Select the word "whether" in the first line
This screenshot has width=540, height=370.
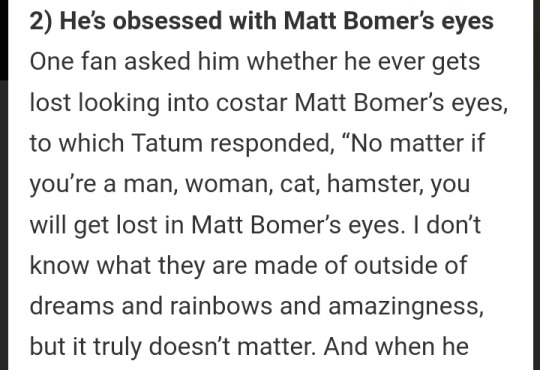[292, 62]
